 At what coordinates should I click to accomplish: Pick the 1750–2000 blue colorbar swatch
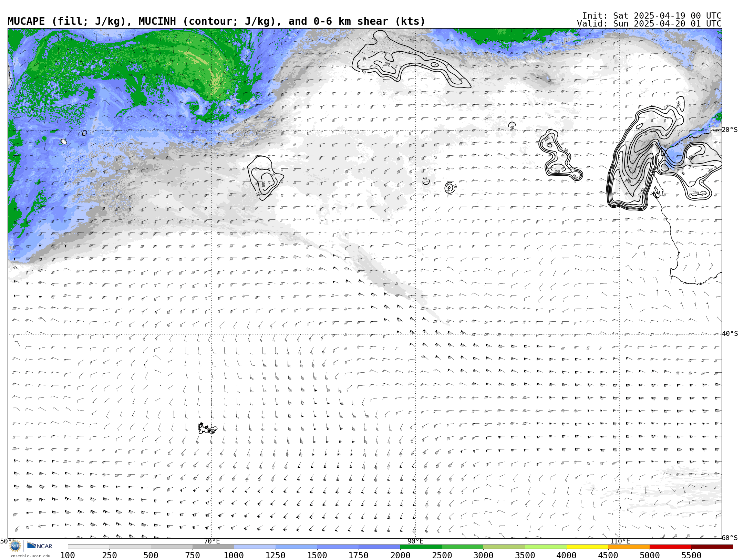pos(380,547)
